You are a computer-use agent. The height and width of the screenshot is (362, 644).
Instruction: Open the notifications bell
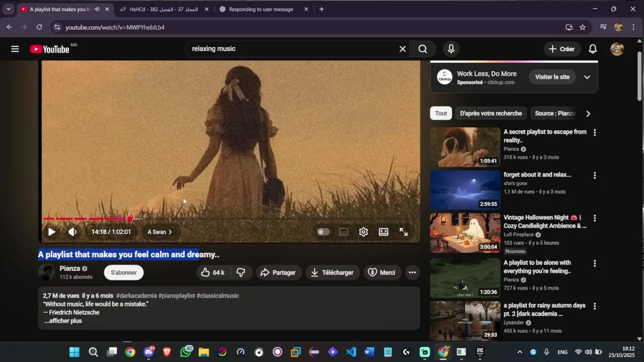point(593,49)
